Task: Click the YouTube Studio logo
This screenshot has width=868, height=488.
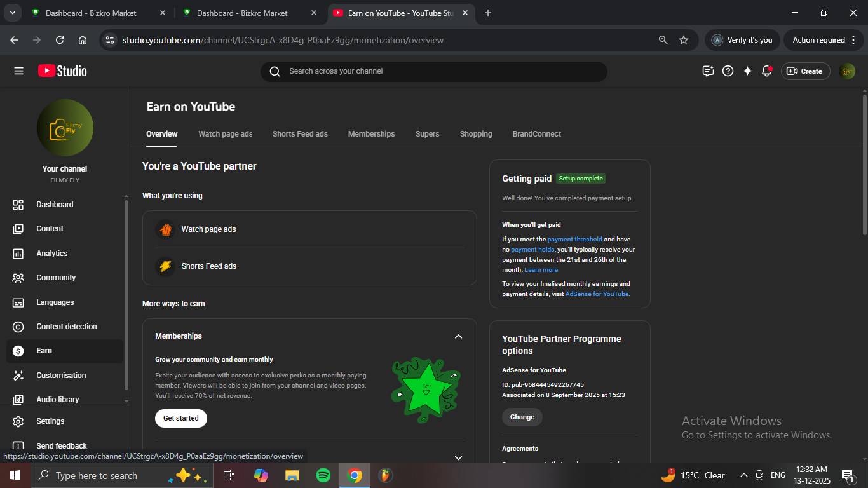Action: tap(62, 71)
